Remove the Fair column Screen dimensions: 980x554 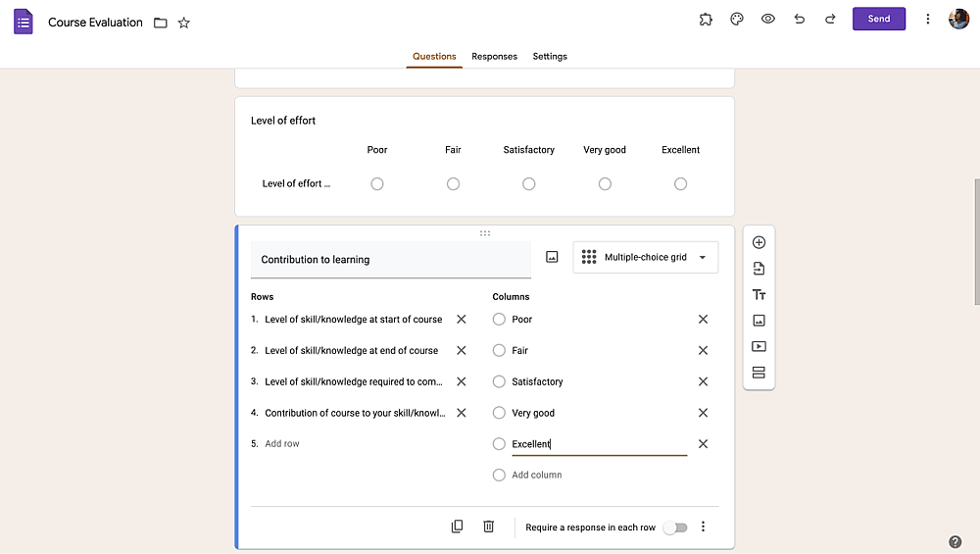tap(703, 351)
